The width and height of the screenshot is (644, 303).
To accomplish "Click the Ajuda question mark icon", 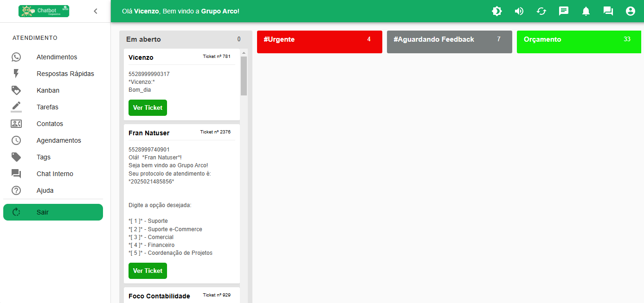I will (x=16, y=190).
